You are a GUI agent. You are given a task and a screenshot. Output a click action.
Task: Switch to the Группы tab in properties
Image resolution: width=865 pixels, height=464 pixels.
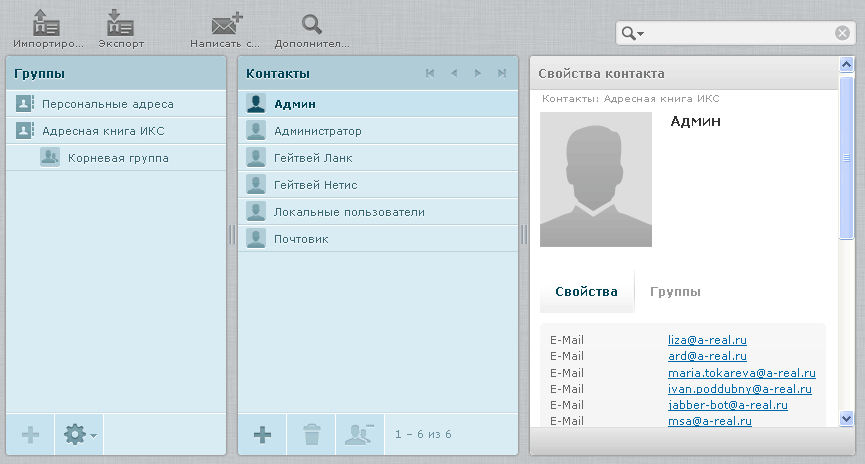tap(675, 292)
